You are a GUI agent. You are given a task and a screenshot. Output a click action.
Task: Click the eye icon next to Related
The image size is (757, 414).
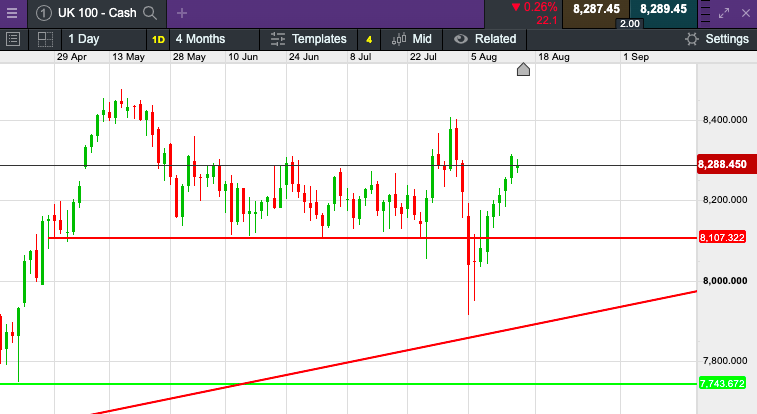point(461,39)
